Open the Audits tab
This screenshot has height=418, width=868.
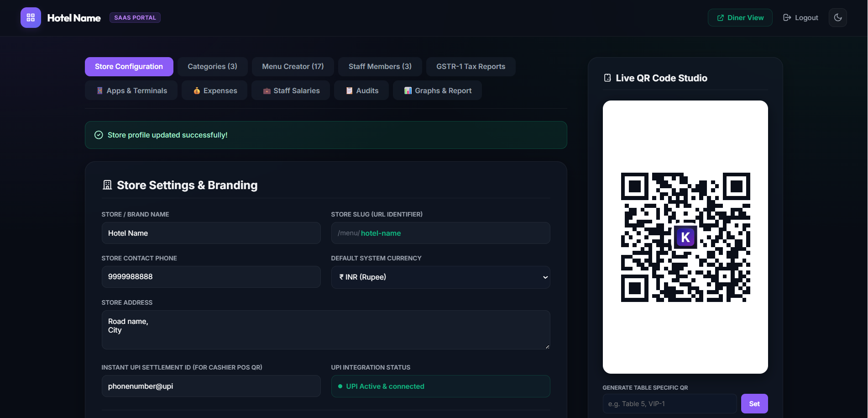click(361, 90)
